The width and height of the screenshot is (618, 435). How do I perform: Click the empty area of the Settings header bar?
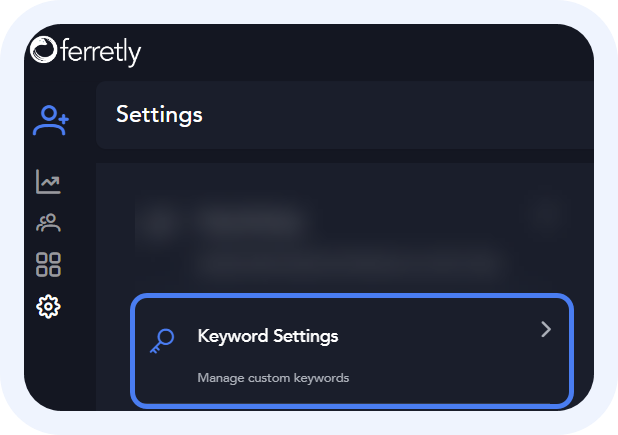tap(400, 114)
